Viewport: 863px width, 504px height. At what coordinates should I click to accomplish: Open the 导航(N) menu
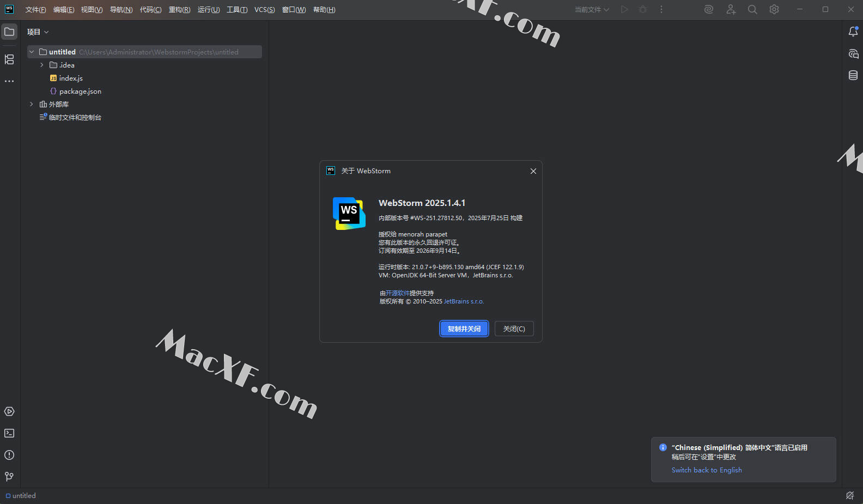pos(121,9)
